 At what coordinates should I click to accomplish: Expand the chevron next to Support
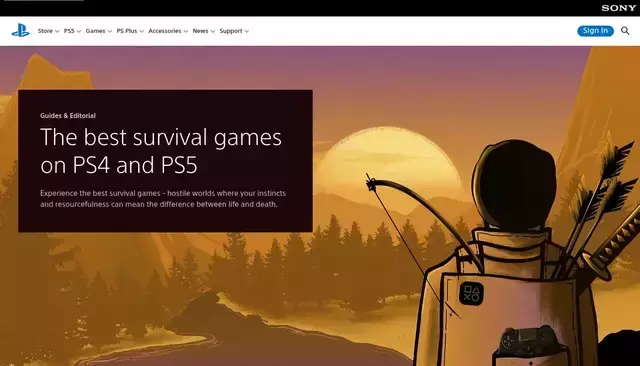pyautogui.click(x=247, y=31)
